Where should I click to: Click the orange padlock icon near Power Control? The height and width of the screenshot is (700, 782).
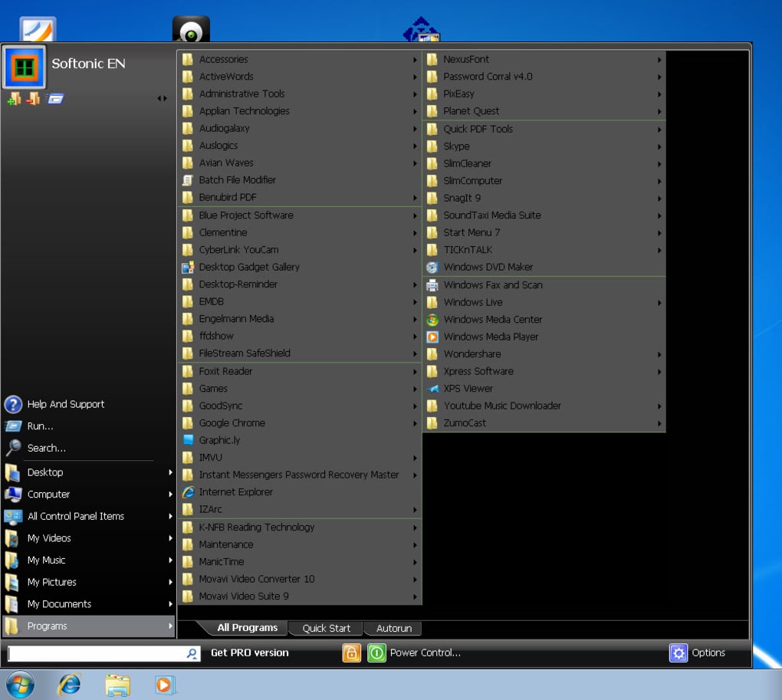351,652
